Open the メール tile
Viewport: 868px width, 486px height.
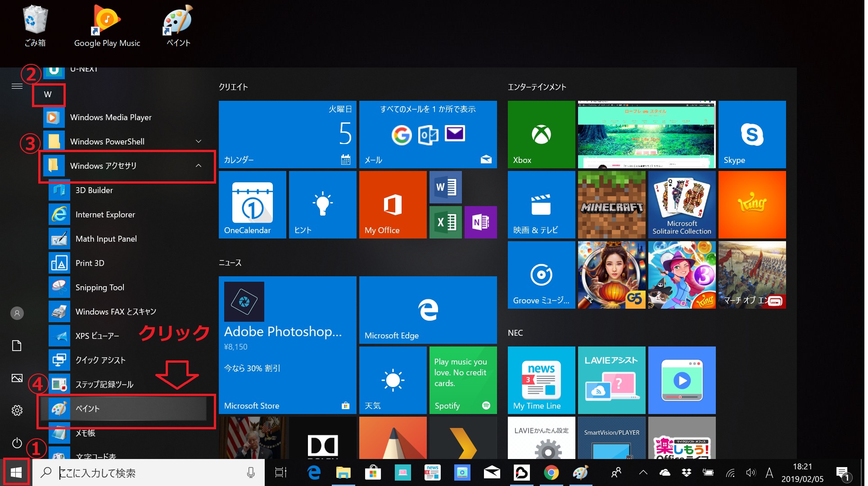pos(428,135)
